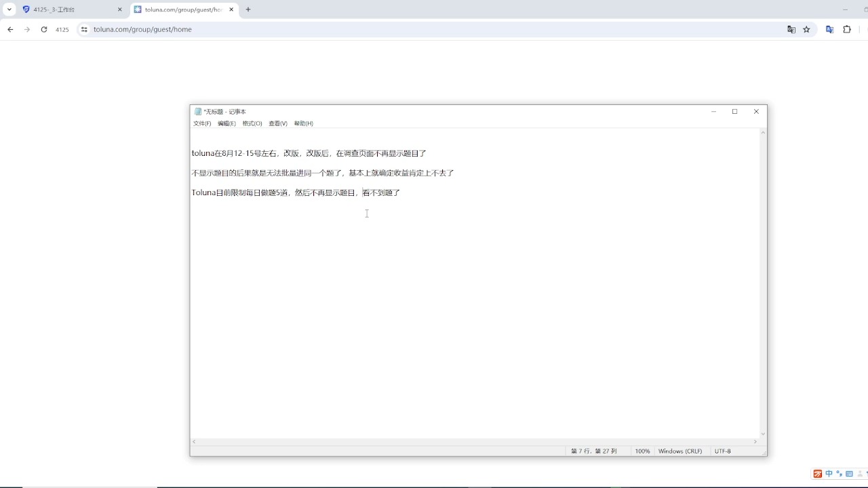Click the 4125 profile label beside reload
868x488 pixels.
[x=62, y=30]
